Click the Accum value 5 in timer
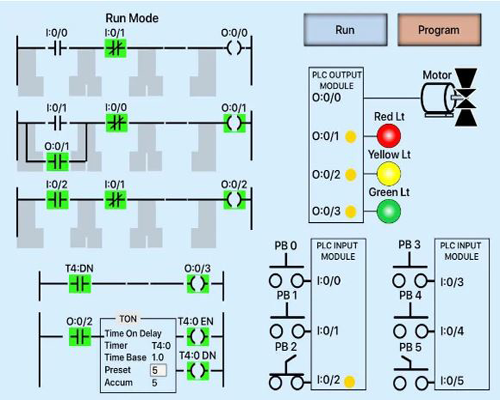Viewport: 500px width, 400px height. tap(155, 383)
